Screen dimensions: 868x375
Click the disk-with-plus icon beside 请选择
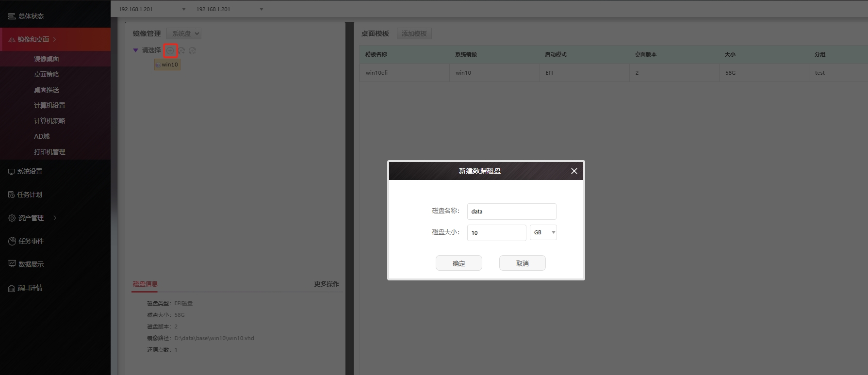pyautogui.click(x=181, y=50)
